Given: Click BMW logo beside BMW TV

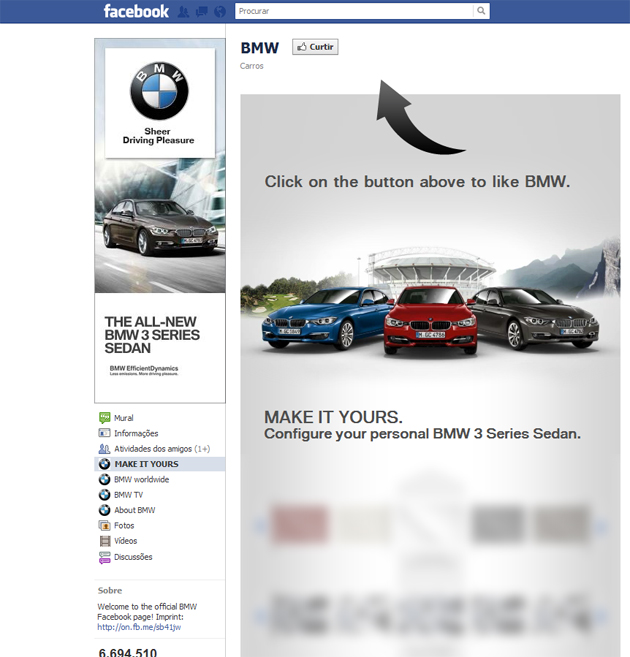Looking at the screenshot, I should pos(104,495).
